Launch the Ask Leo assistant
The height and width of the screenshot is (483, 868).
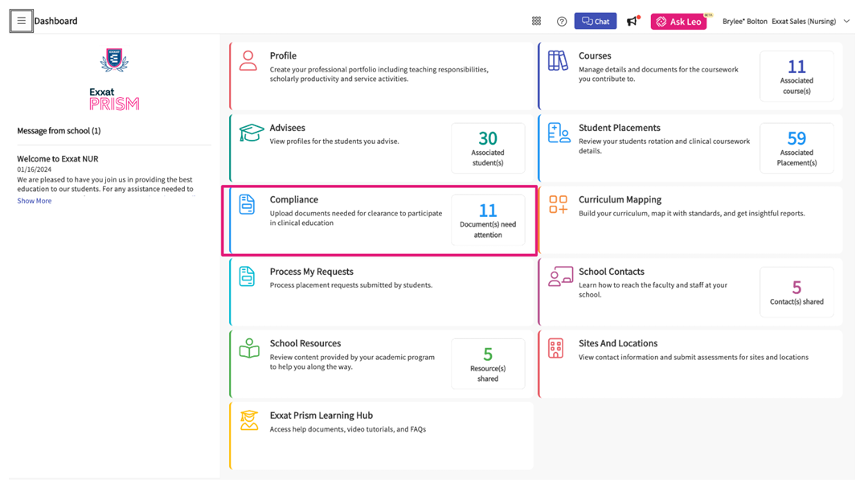coord(678,22)
